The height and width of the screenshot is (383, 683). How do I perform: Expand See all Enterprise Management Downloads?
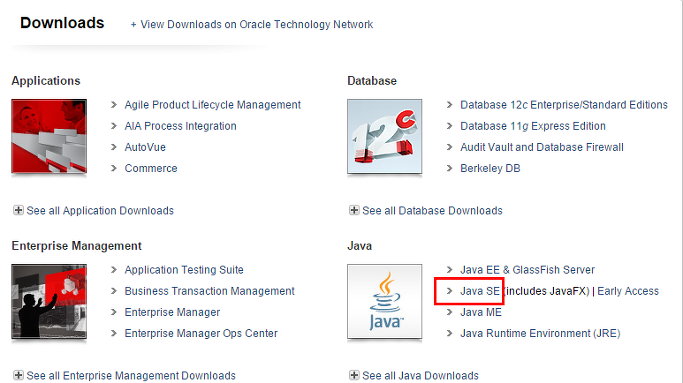coord(131,376)
